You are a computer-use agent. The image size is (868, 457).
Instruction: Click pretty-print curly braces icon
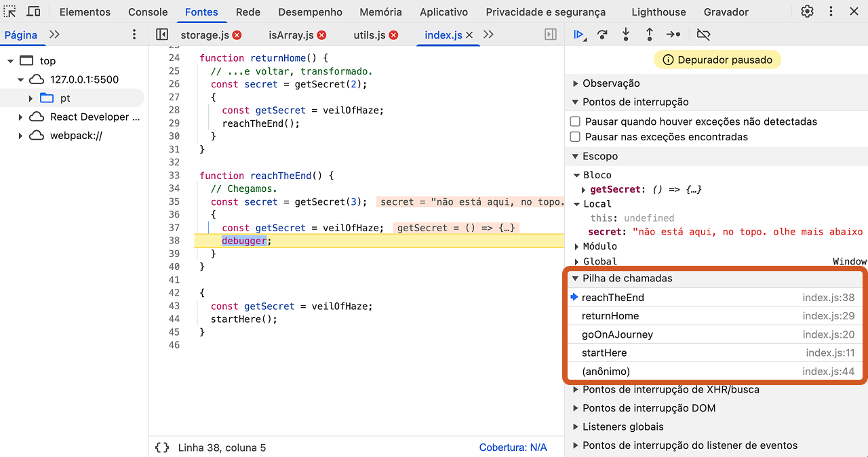[x=162, y=448]
